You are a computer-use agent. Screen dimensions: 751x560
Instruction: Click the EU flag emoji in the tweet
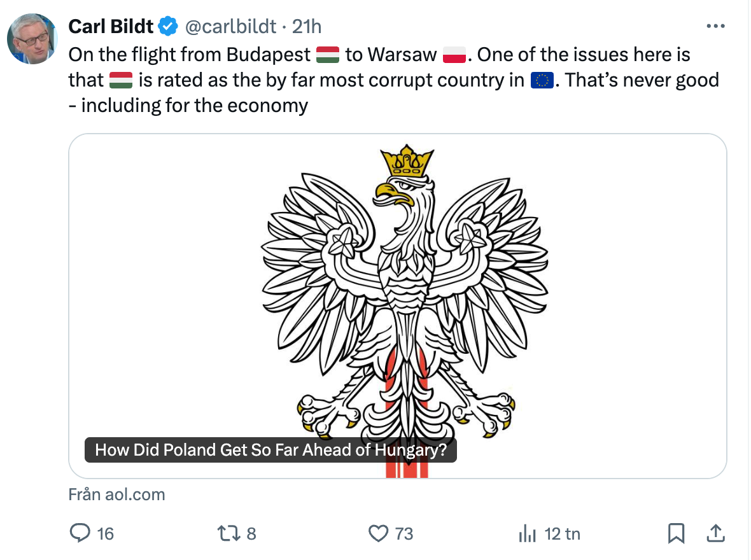542,81
